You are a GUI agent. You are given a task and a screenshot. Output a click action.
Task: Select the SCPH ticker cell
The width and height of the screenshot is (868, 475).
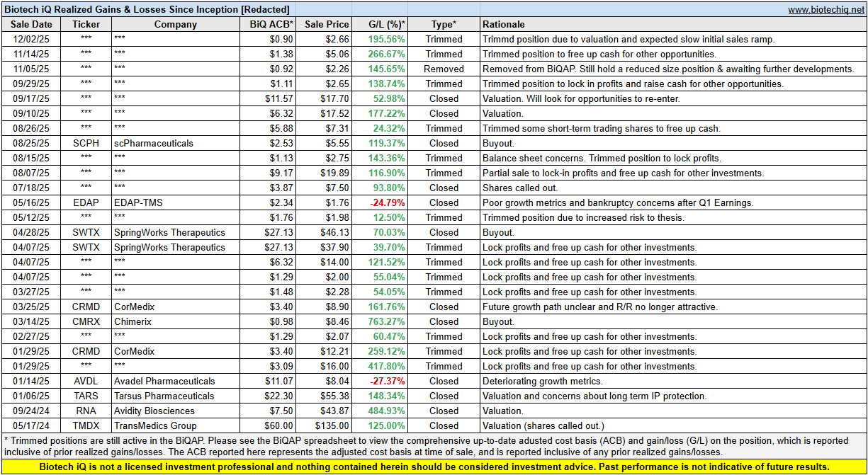pos(86,143)
